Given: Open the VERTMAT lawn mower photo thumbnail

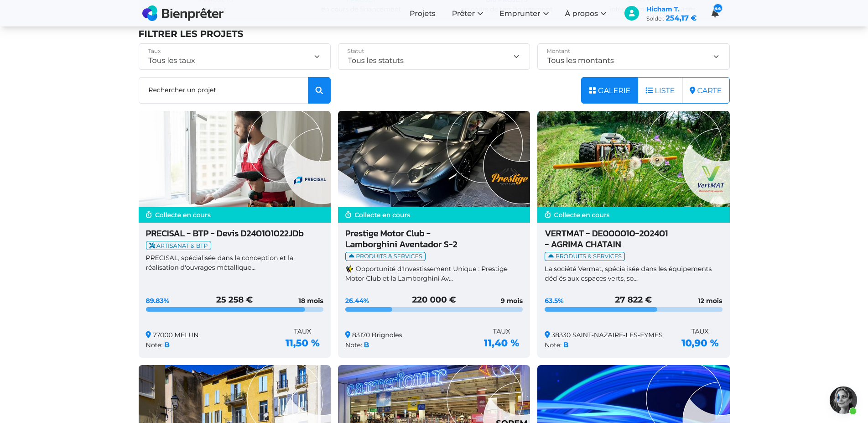Looking at the screenshot, I should (634, 159).
